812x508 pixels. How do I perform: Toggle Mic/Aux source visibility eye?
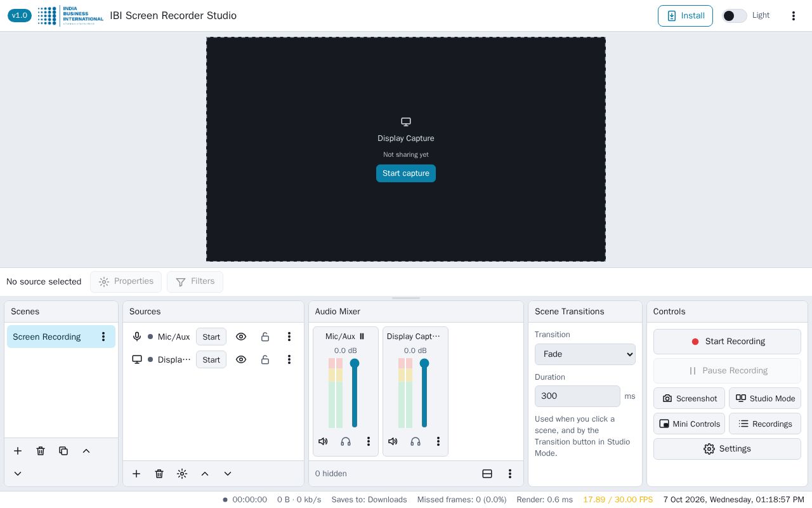(241, 337)
